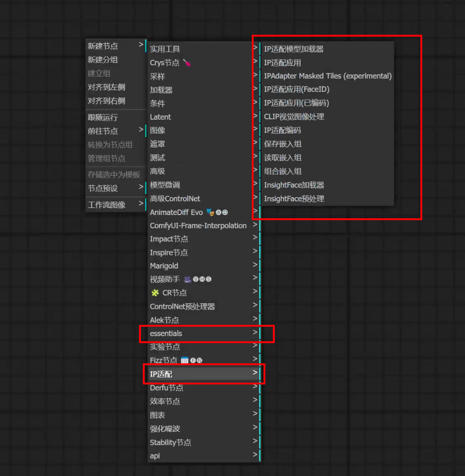Open the ControlNet预处理器 category
The image size is (465, 476).
pos(204,307)
